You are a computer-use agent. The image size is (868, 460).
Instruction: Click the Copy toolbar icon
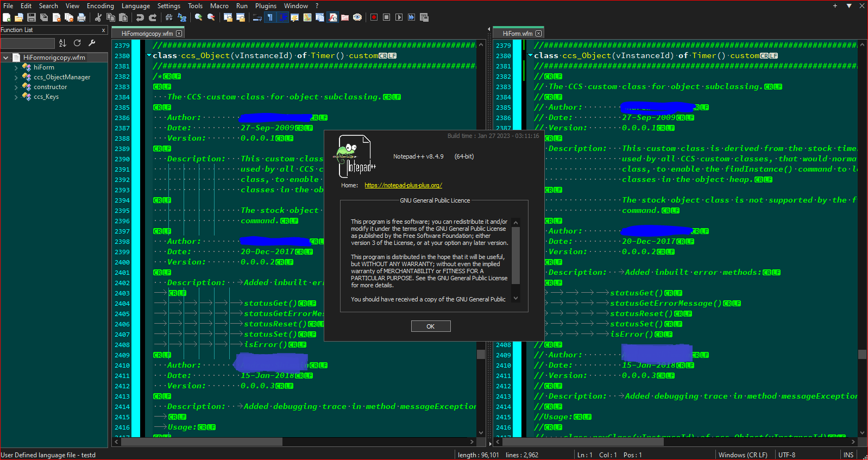(111, 17)
